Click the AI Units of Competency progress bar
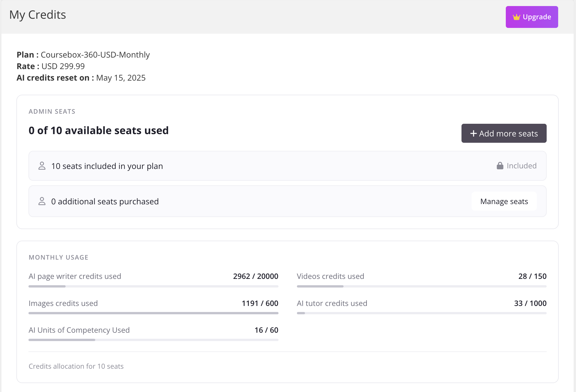Viewport: 576px width, 392px height. pyautogui.click(x=153, y=340)
